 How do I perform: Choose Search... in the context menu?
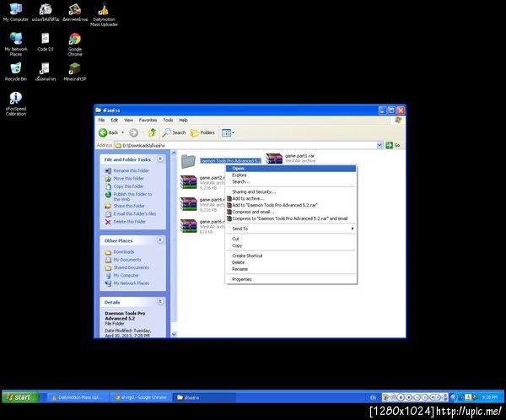coord(291,182)
